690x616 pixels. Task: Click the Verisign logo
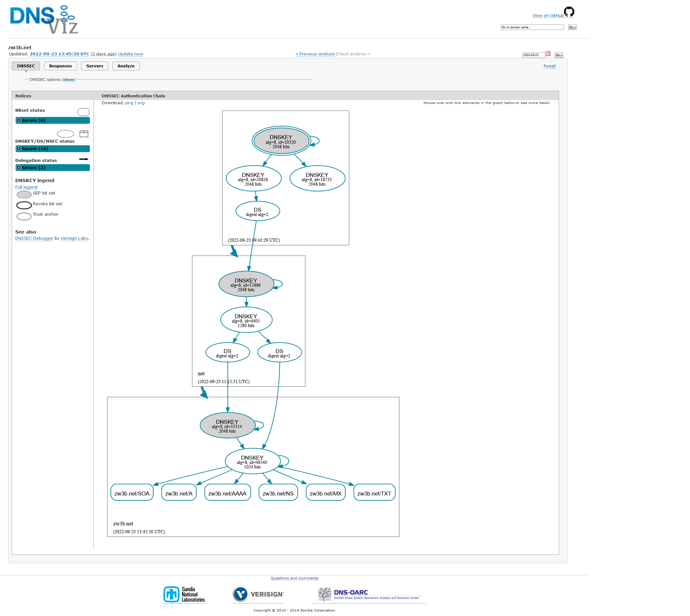tap(258, 595)
